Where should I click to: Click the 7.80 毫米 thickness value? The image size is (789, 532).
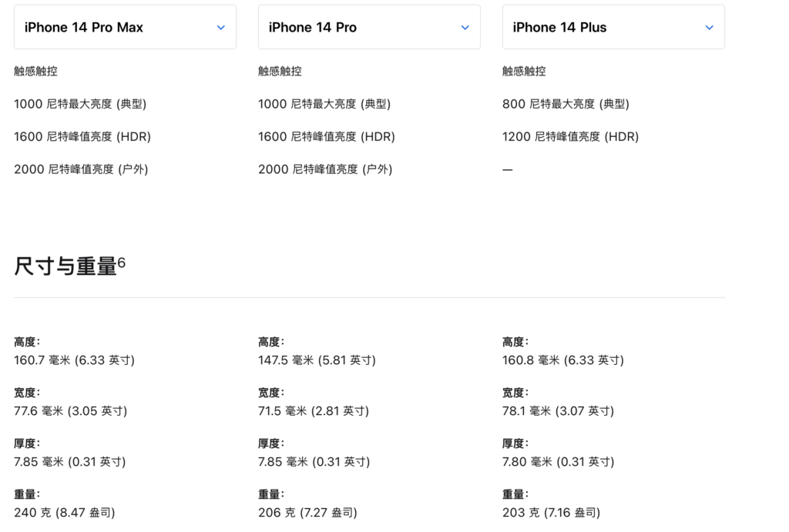pos(558,462)
